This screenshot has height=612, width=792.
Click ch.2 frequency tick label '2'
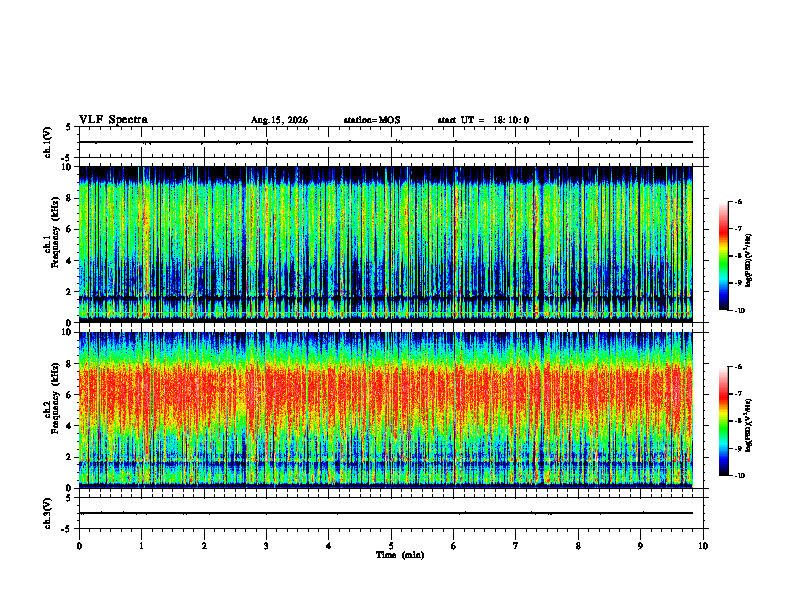point(69,457)
